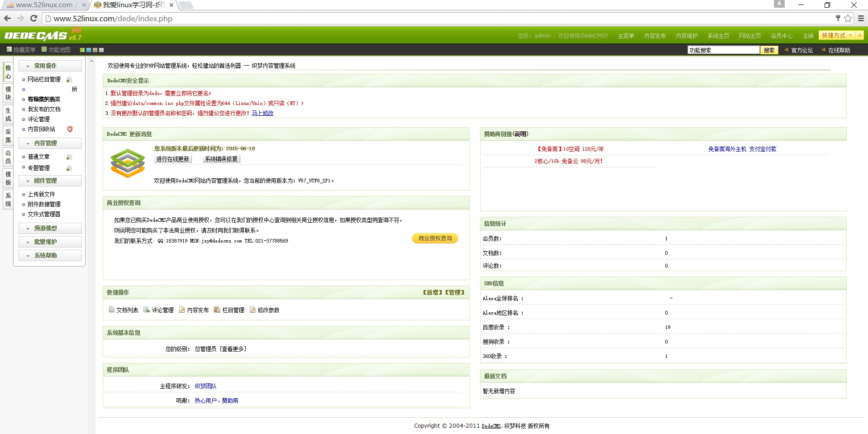Open the Chrome hamburger menu

pyautogui.click(x=861, y=19)
